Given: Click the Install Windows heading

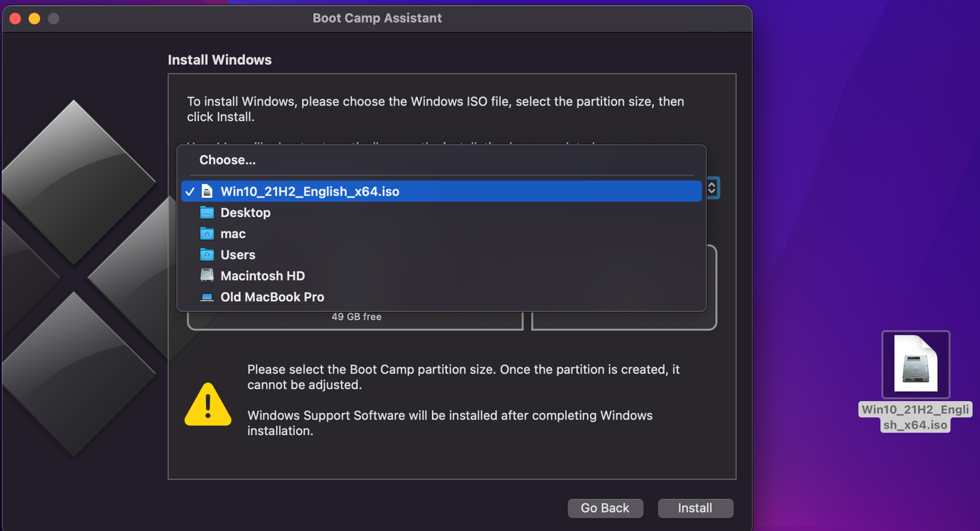Looking at the screenshot, I should (220, 60).
